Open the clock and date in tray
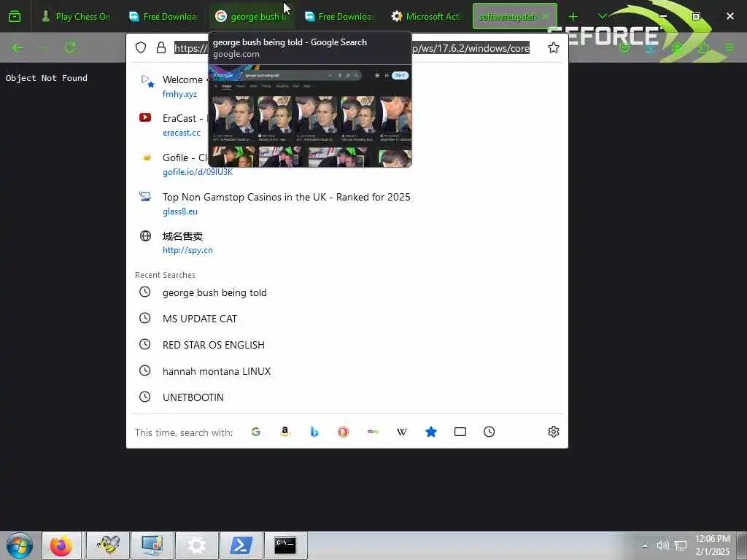Image resolution: width=747 pixels, height=560 pixels. (x=712, y=545)
